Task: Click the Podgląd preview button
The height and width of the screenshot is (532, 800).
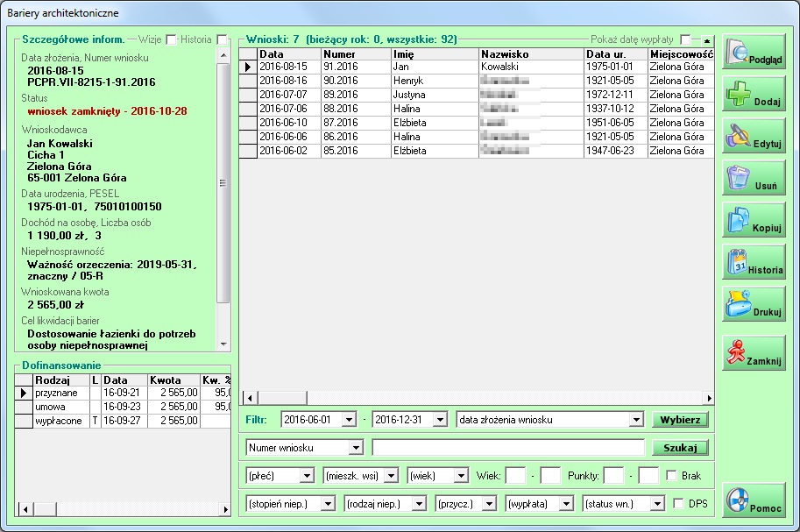Action: pyautogui.click(x=754, y=52)
